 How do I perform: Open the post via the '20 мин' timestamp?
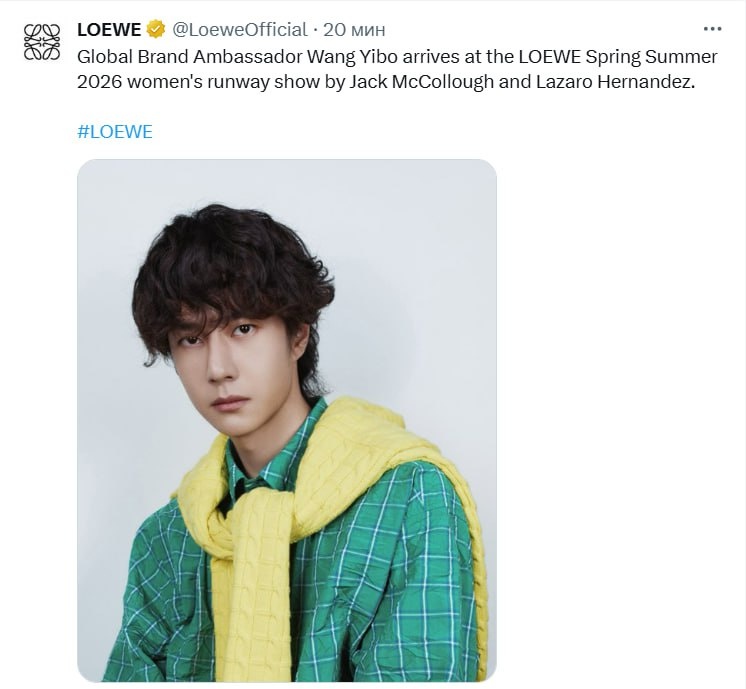tap(354, 30)
